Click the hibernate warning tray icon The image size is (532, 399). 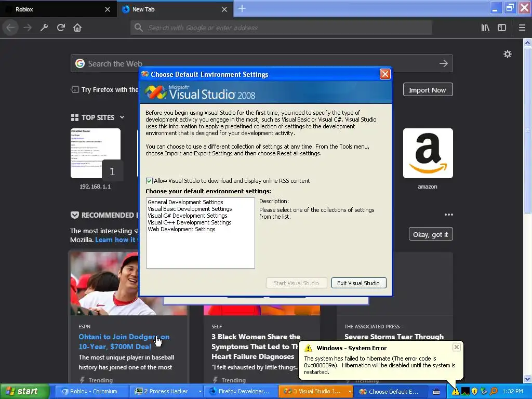click(x=456, y=392)
